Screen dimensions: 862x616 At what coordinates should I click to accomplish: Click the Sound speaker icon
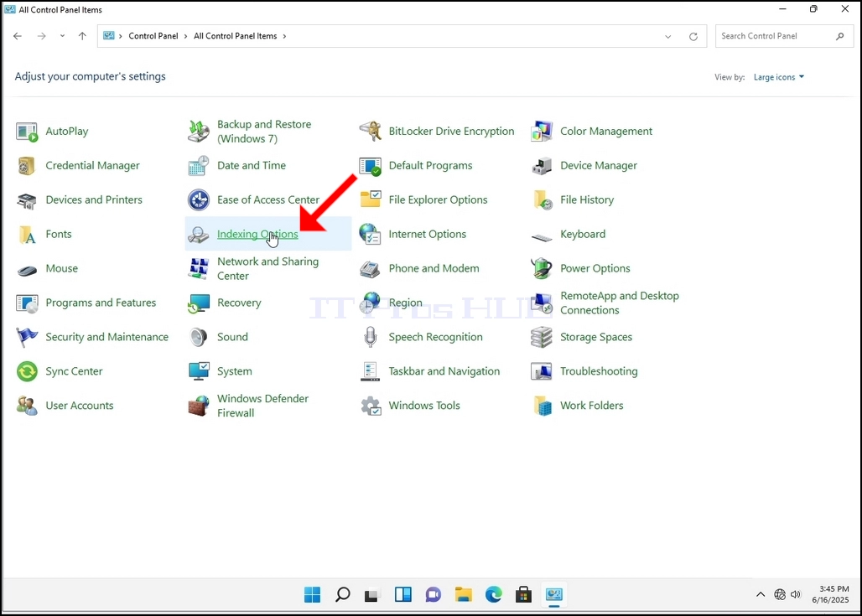click(199, 338)
